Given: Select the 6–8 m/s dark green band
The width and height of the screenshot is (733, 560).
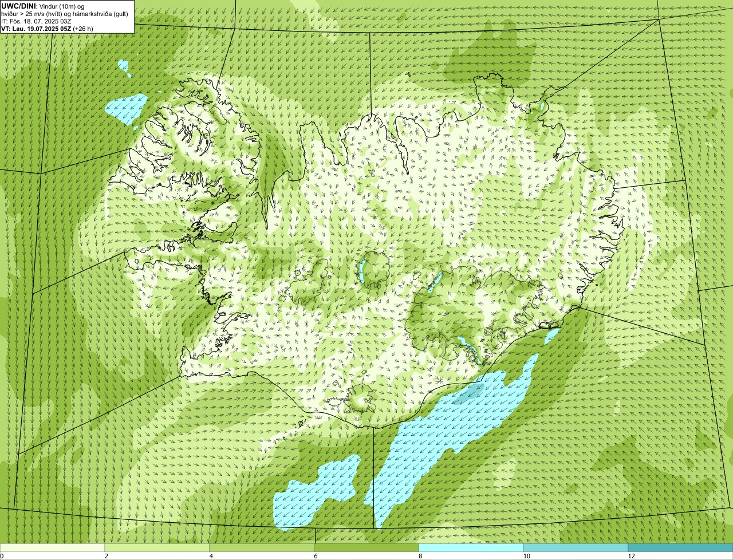Looking at the screenshot, I should pyautogui.click(x=366, y=548).
